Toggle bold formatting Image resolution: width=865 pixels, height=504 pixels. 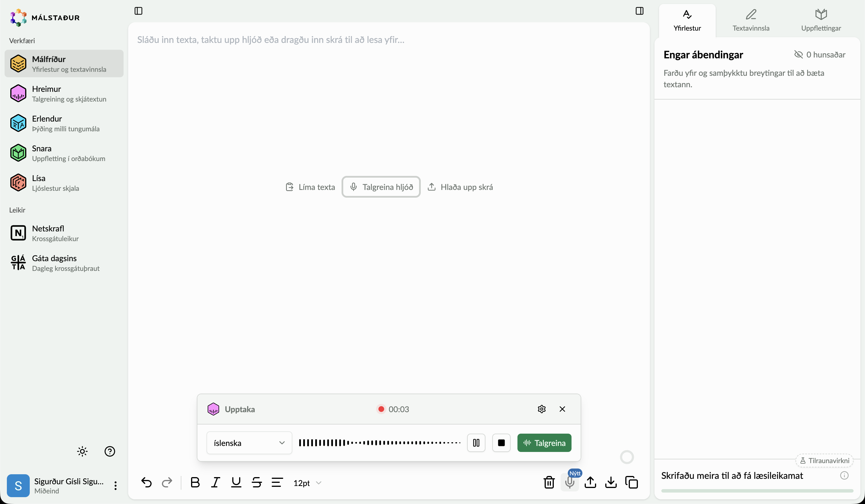[195, 482]
